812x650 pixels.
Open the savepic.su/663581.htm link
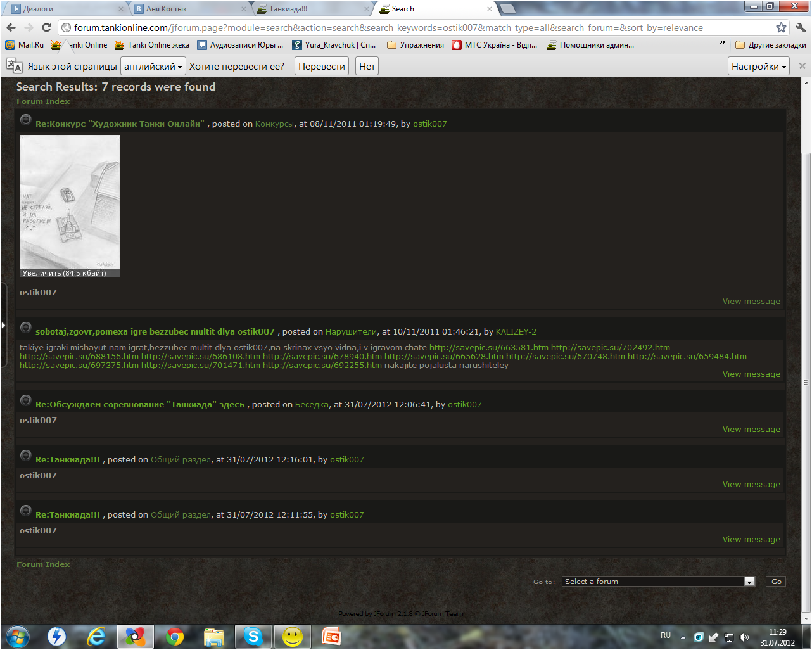pos(489,348)
